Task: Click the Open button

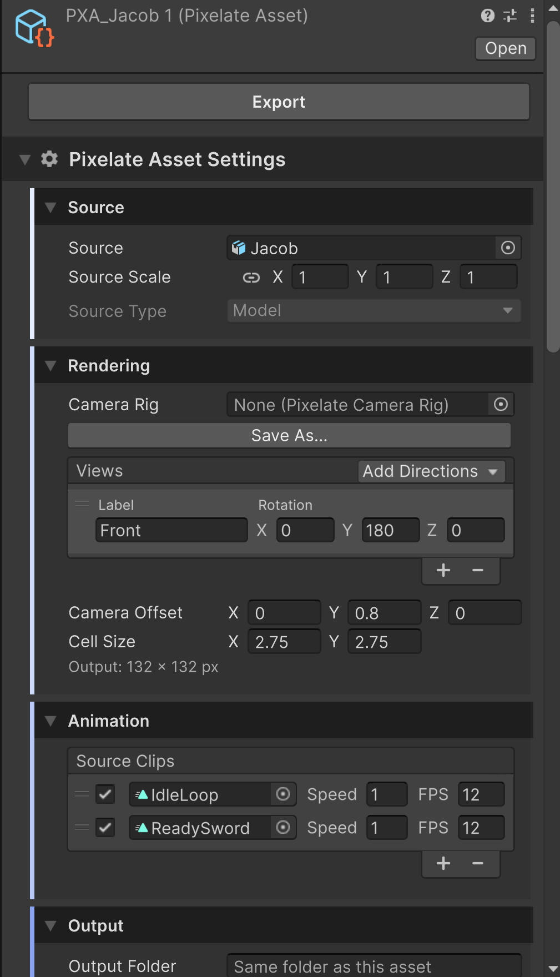Action: coord(506,48)
